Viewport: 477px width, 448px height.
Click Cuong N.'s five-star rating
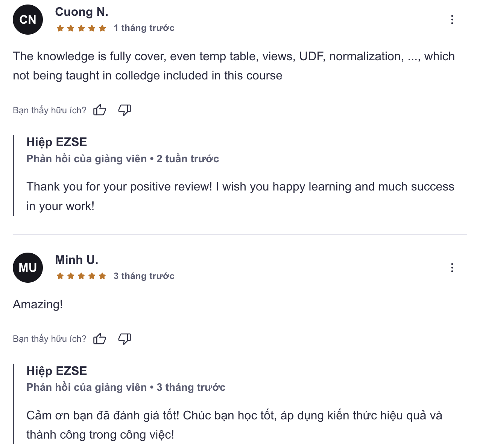[81, 28]
